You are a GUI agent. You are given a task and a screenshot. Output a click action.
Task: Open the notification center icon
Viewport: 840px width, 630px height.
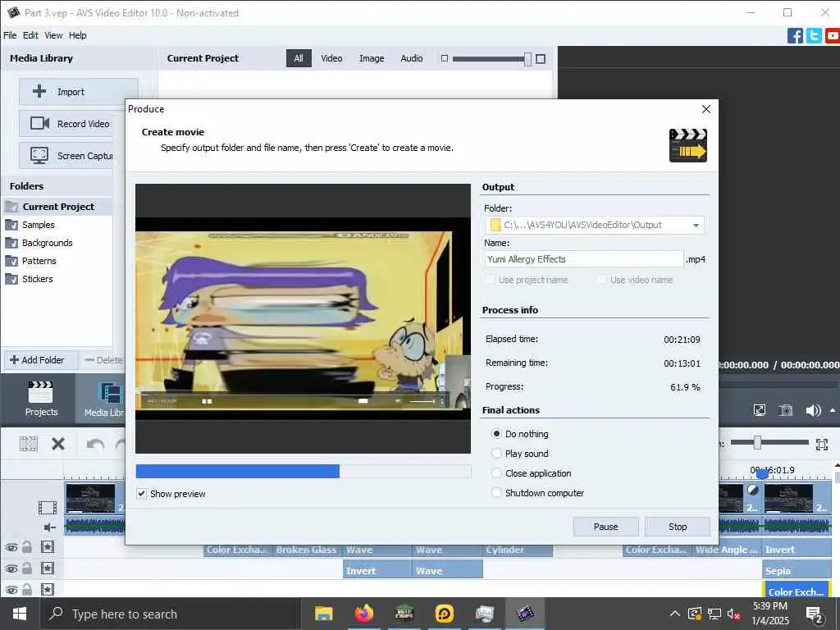pos(815,614)
